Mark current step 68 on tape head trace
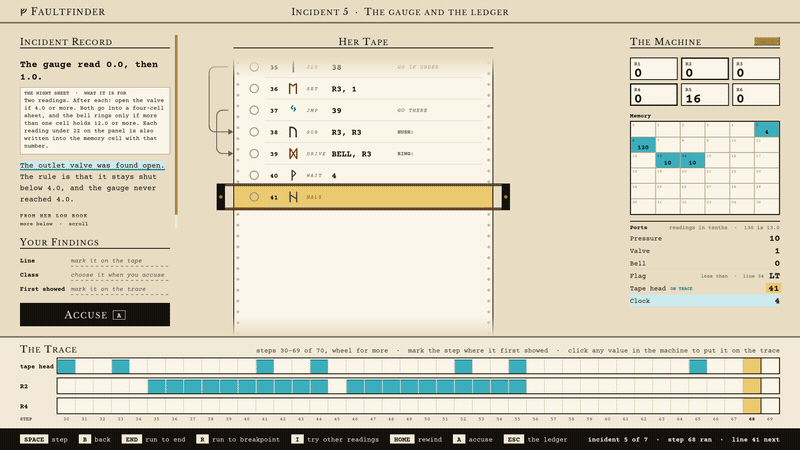800x450 pixels. point(752,366)
